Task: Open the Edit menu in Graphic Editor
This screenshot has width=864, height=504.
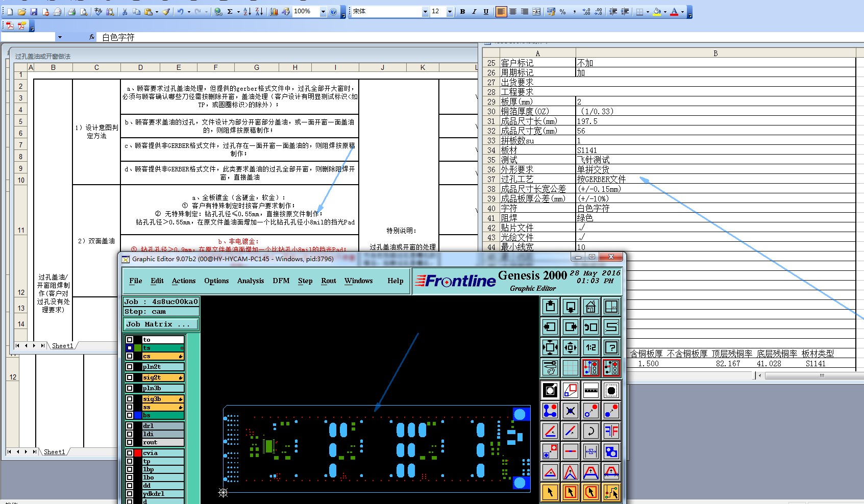Action: (157, 281)
